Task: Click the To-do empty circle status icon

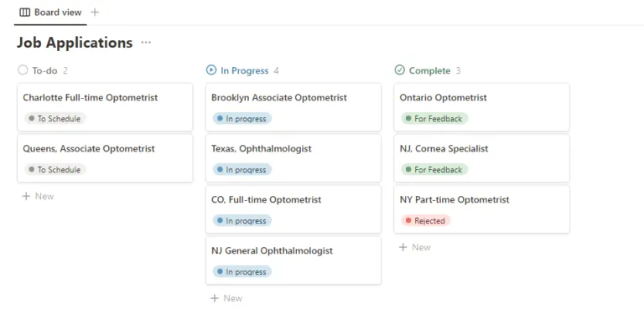Action: click(23, 70)
